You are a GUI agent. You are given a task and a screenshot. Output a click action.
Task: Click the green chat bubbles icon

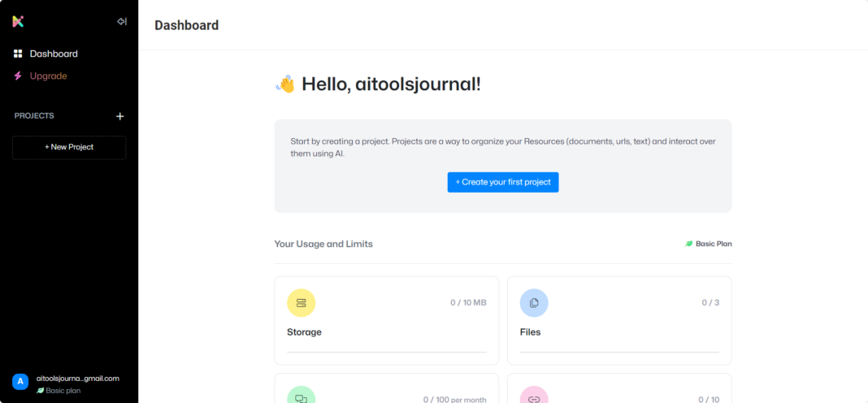pyautogui.click(x=302, y=396)
